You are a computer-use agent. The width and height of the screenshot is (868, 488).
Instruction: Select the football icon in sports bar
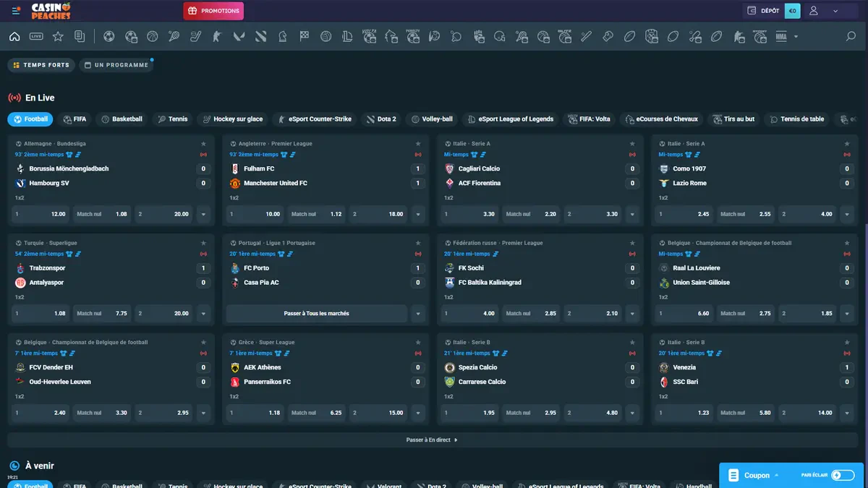(109, 36)
